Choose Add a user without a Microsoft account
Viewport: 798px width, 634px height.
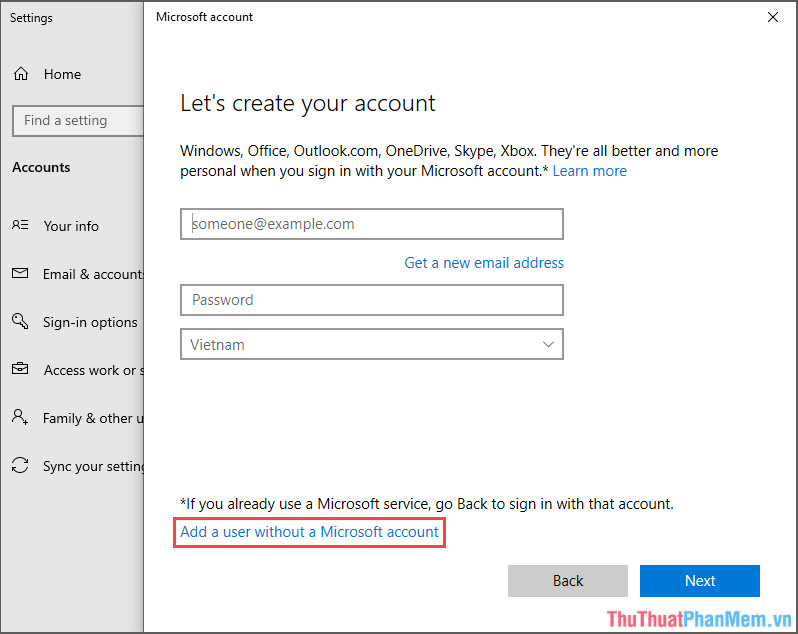tap(309, 532)
